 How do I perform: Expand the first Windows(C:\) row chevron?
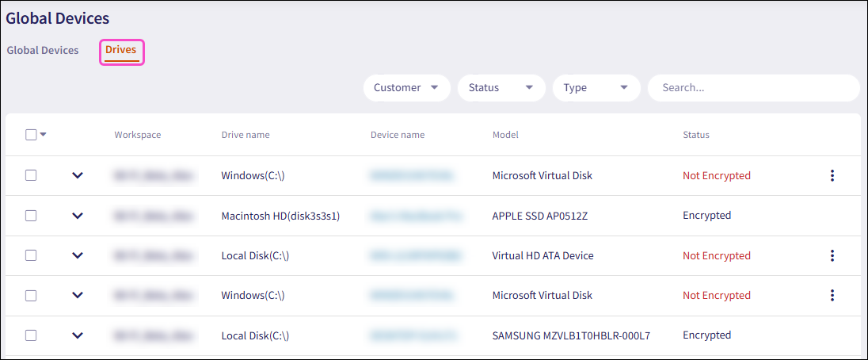click(77, 176)
